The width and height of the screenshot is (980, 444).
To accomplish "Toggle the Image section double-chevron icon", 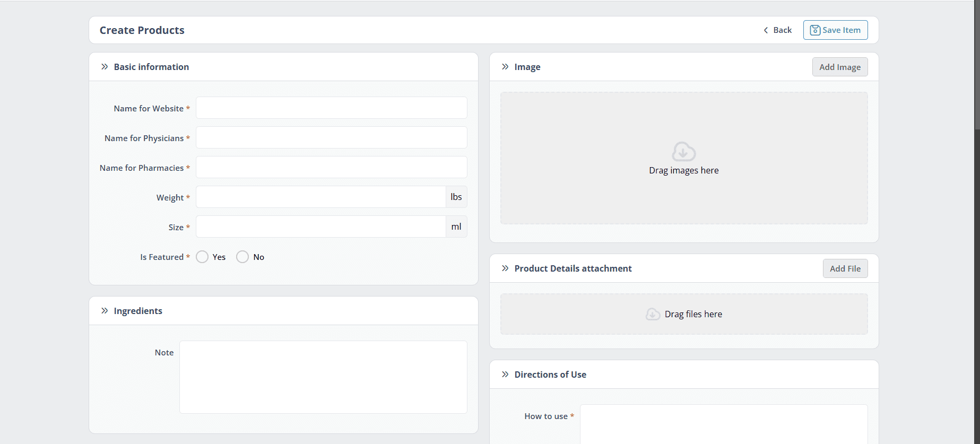I will tap(505, 67).
